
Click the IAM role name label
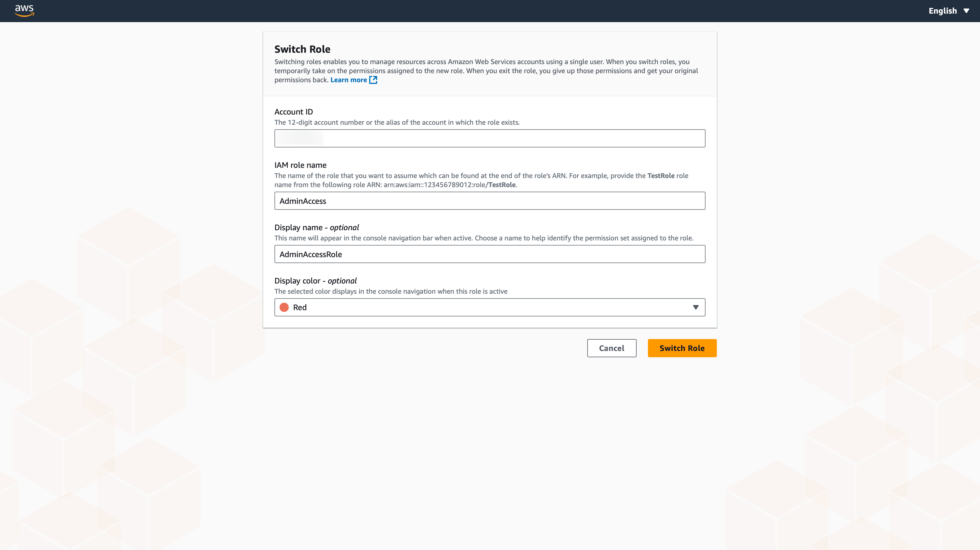tap(300, 165)
